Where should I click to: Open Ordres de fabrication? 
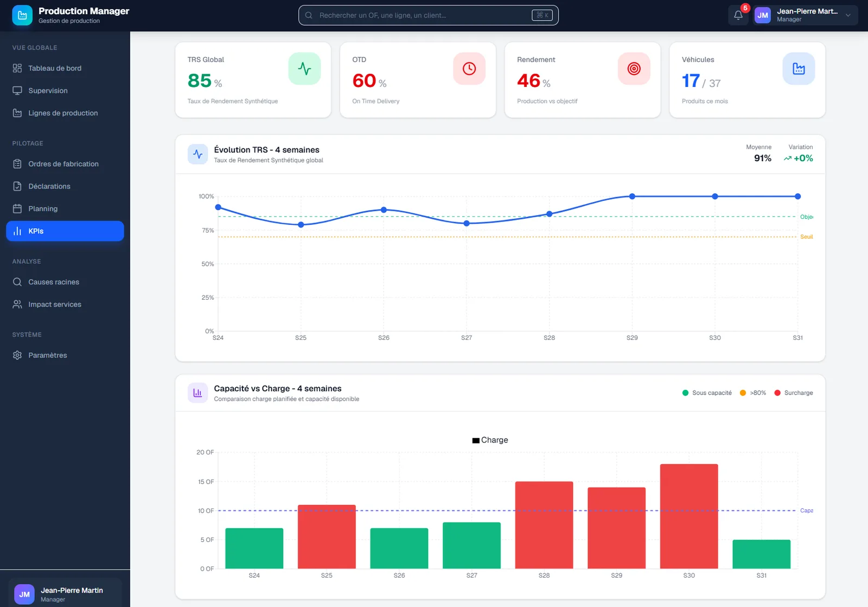point(65,164)
